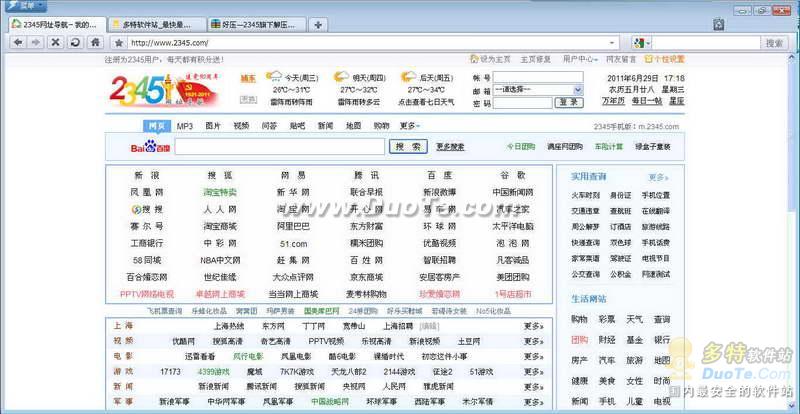Viewport: 800px width, 414px height.
Task: Click the trash icon beside the tab bar
Action: [x=718, y=24]
